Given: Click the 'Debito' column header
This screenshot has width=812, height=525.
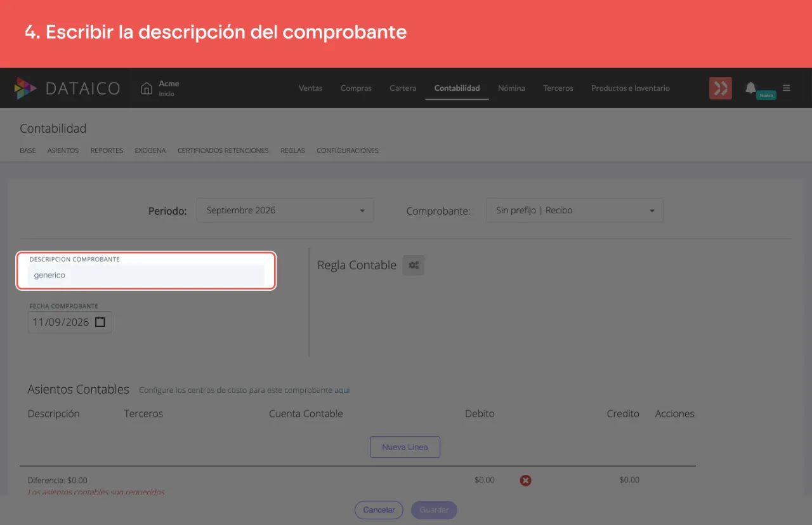Looking at the screenshot, I should click(x=480, y=414).
